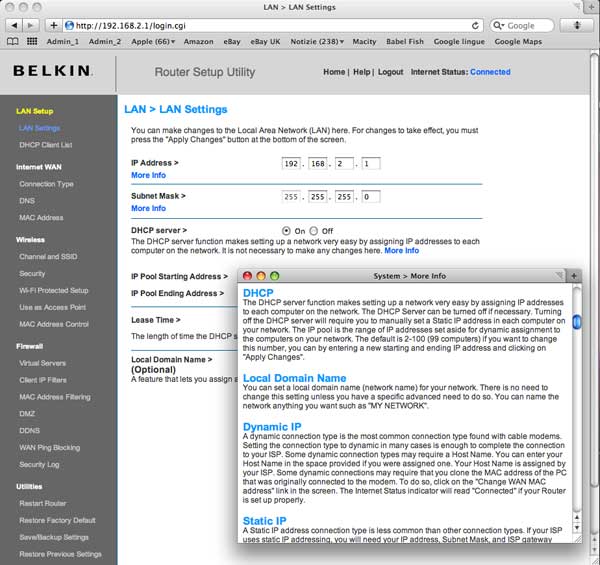Open the DDNS sidebar link
Image resolution: width=600 pixels, height=565 pixels.
tap(29, 430)
